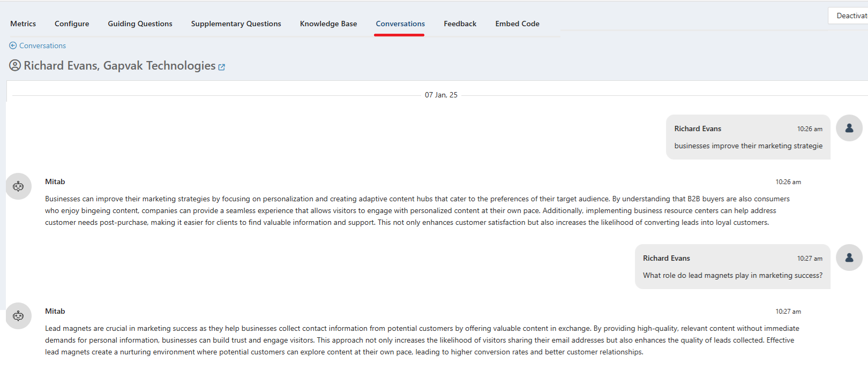
Task: Click the heading Richard Evans, Gapvak Technologies
Action: [x=119, y=65]
